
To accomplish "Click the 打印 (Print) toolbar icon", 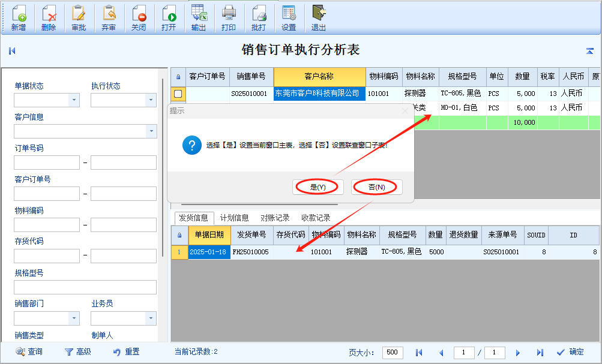I will (229, 18).
